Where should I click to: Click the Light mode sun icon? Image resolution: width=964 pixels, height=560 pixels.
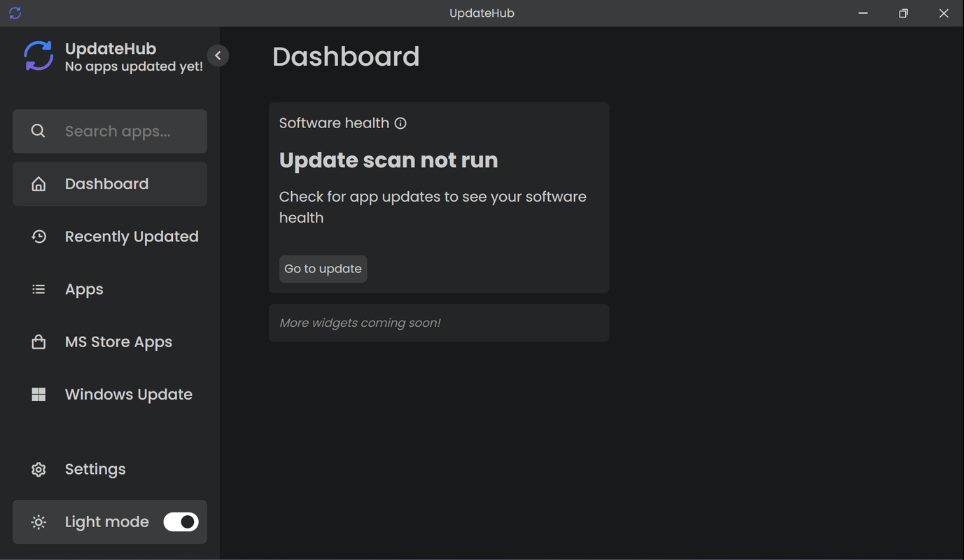tap(38, 521)
